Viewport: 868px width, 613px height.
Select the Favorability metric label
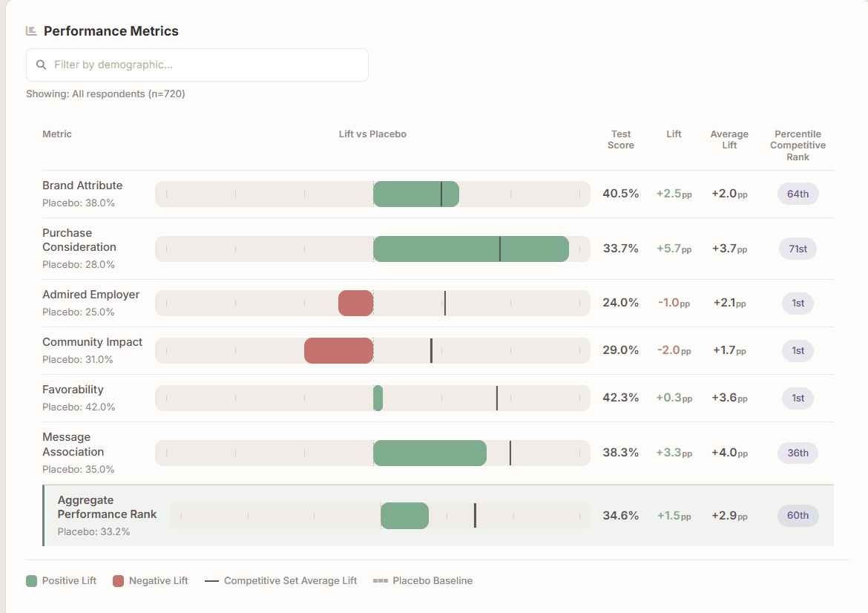coord(73,390)
